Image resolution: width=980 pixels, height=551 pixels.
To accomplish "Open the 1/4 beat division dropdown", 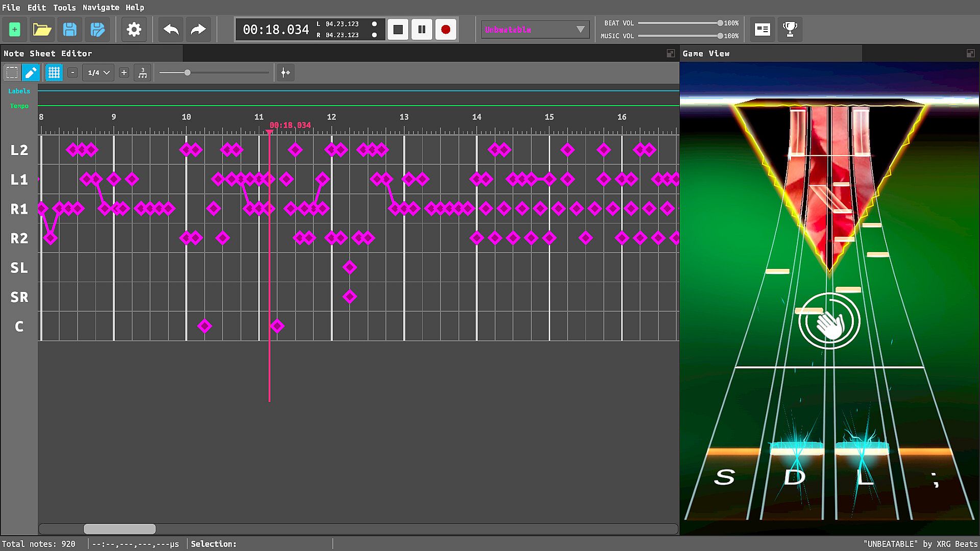I will click(99, 73).
